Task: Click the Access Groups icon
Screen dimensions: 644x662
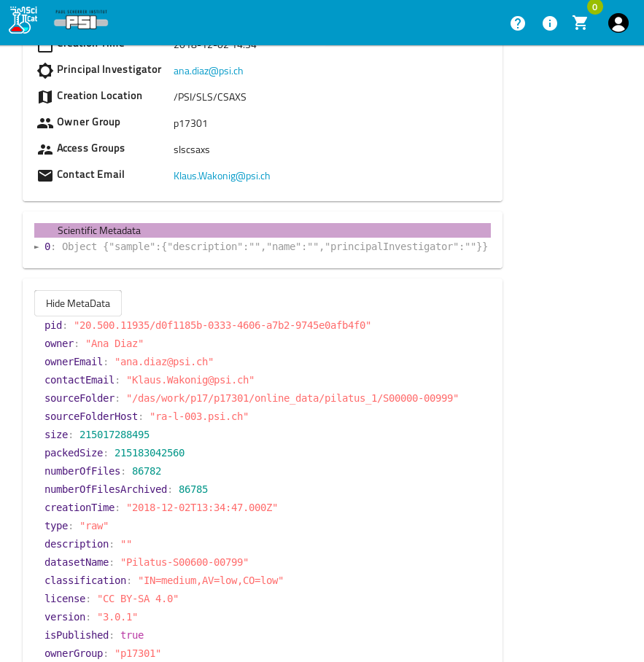Action: tap(45, 149)
